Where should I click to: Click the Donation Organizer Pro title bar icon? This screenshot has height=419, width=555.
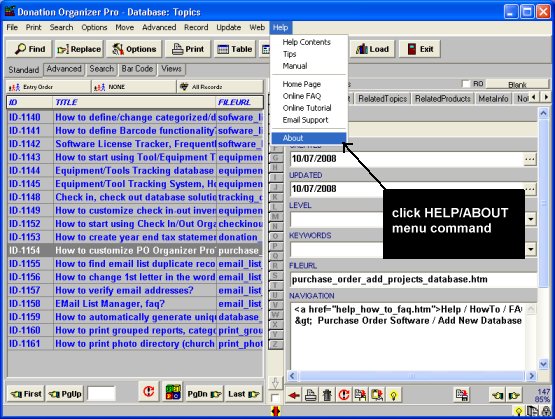click(x=10, y=11)
